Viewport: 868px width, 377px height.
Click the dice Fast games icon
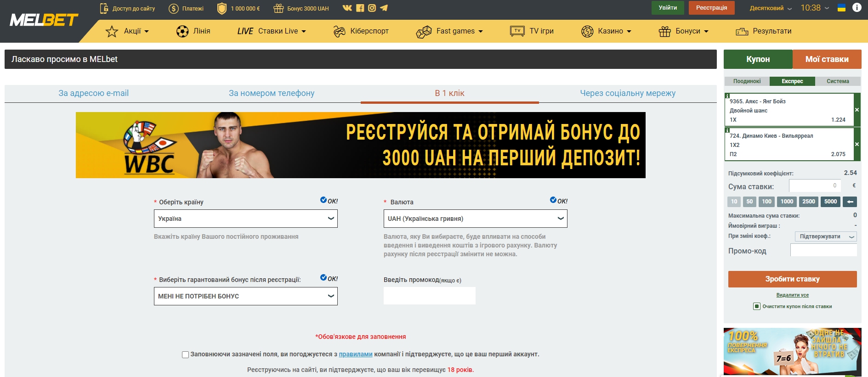(424, 32)
